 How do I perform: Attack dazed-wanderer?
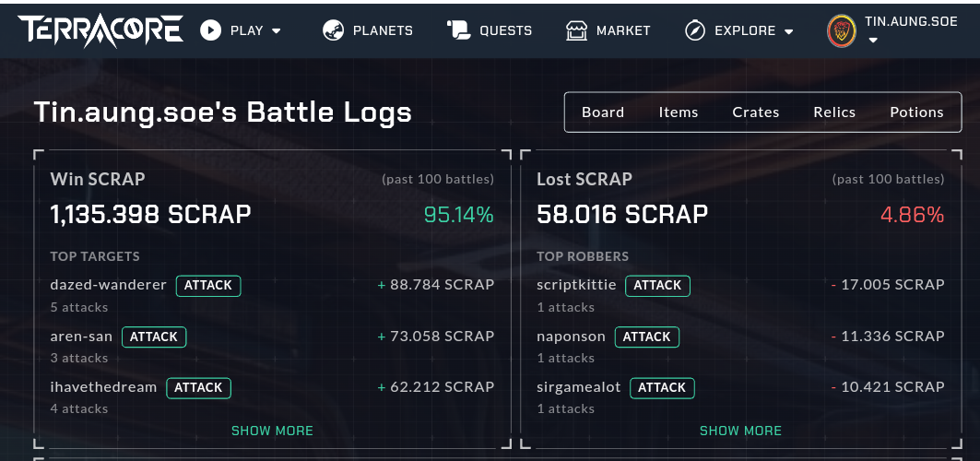coord(208,285)
